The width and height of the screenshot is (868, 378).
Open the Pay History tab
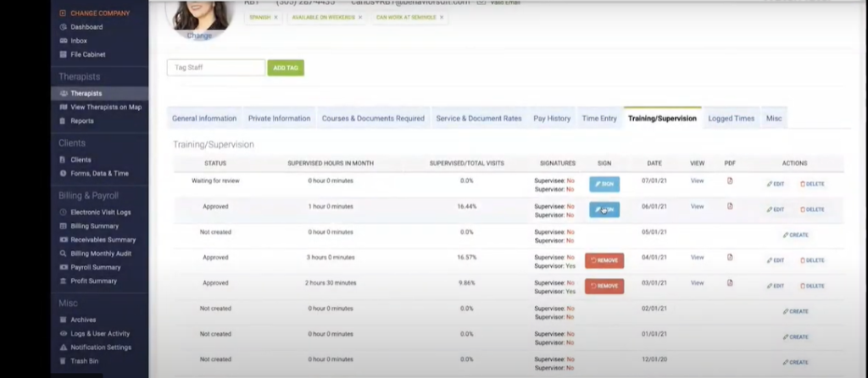pos(552,119)
